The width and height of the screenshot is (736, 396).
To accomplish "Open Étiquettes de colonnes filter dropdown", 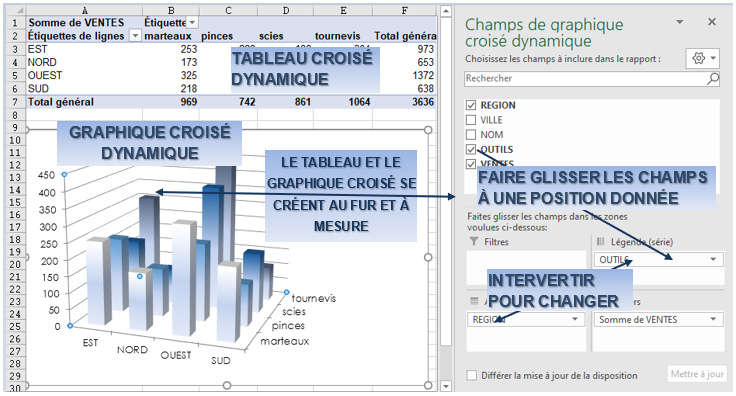I will click(192, 23).
